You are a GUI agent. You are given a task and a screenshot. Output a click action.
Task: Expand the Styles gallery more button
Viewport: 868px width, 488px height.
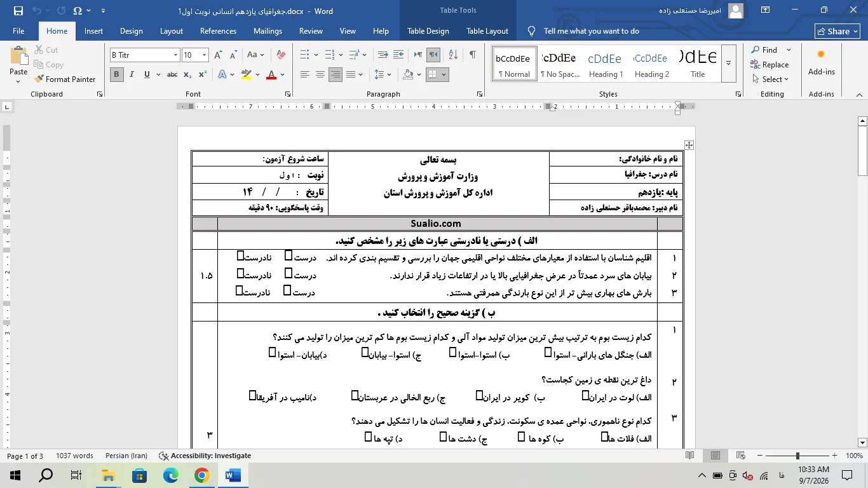pyautogui.click(x=728, y=63)
